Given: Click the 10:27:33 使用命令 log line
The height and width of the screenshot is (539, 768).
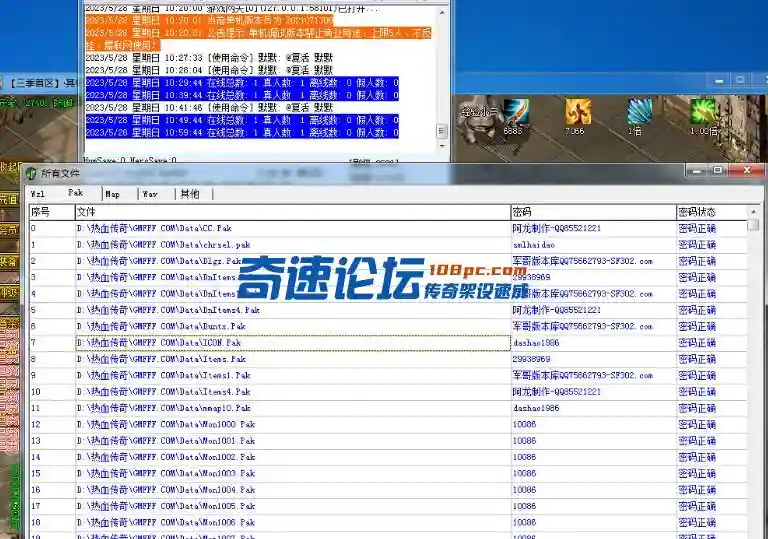Looking at the screenshot, I should coord(209,58).
